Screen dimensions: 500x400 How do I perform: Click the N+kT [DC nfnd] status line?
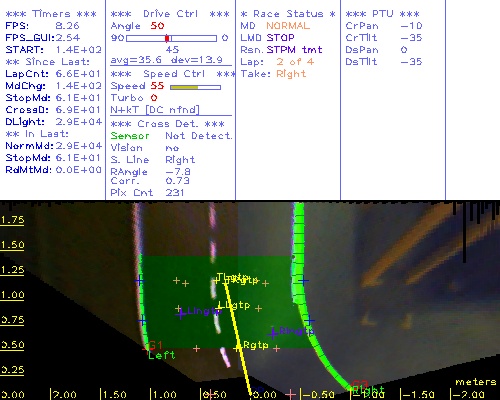point(155,110)
